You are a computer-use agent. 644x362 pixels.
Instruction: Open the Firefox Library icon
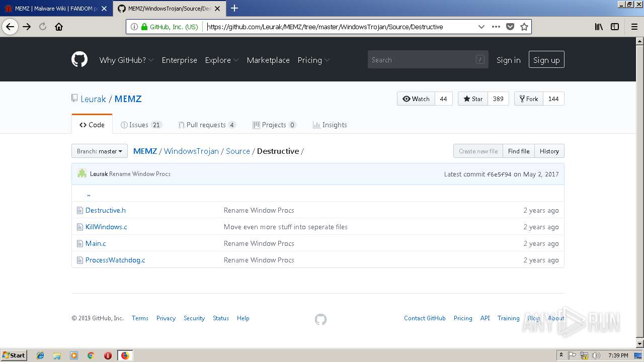[x=599, y=27]
